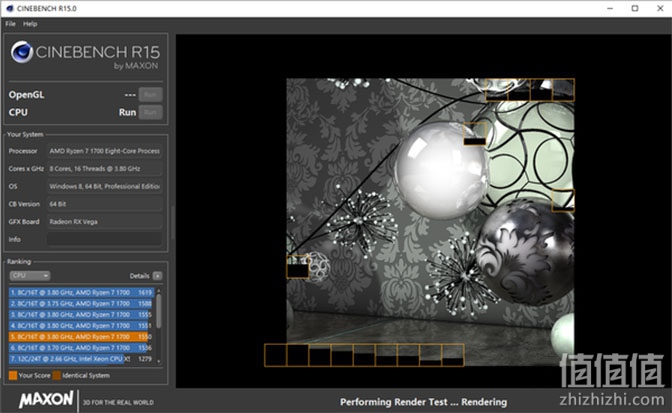This screenshot has height=413, width=672.
Task: Click the OS field showing Windows 8
Action: click(104, 186)
